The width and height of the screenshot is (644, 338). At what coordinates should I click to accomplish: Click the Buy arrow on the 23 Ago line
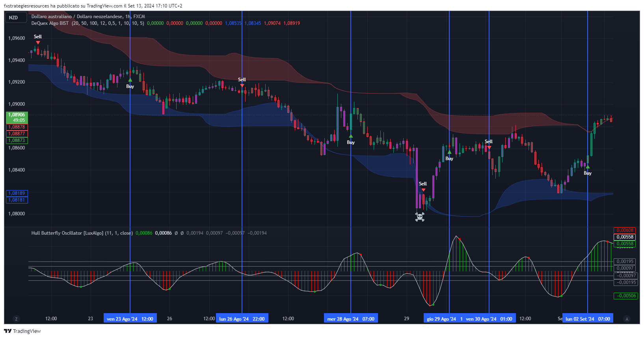pyautogui.click(x=130, y=80)
